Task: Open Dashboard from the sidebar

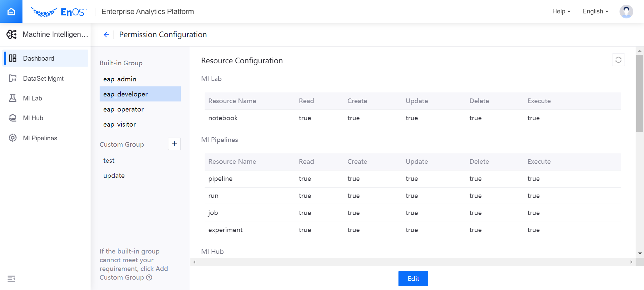Action: pos(46,58)
